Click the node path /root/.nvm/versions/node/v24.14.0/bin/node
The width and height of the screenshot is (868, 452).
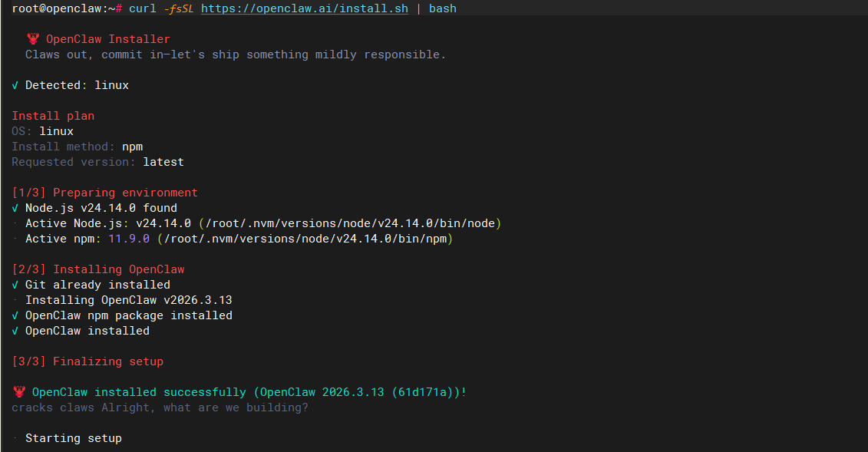point(350,223)
